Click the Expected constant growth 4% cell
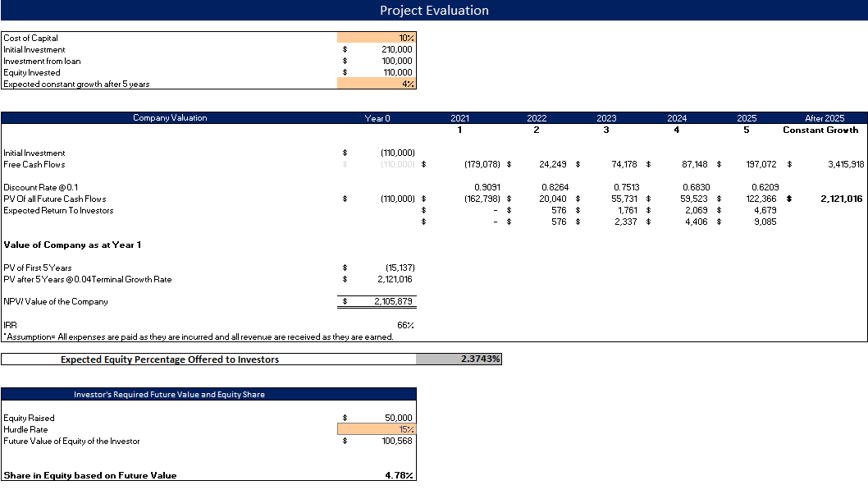The width and height of the screenshot is (868, 499). coord(376,84)
